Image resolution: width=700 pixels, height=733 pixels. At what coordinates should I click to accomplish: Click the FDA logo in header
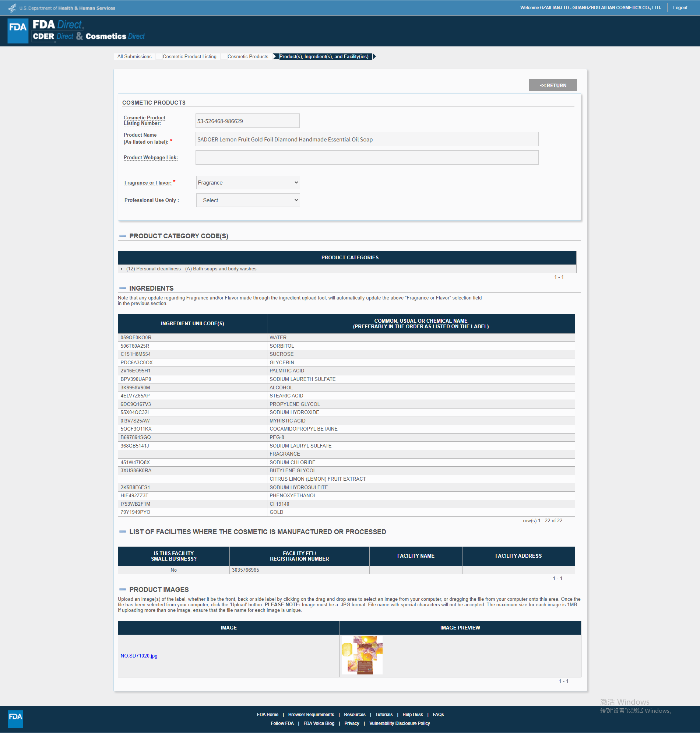18,31
